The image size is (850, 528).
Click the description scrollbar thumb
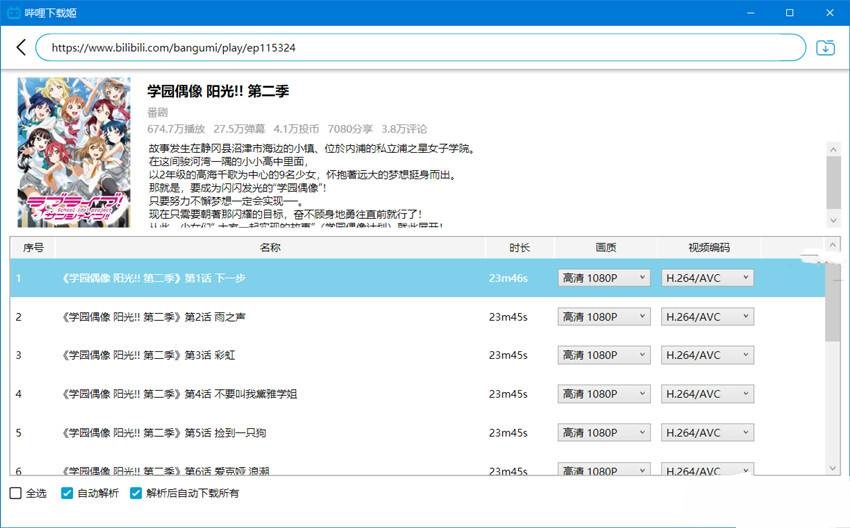point(833,182)
